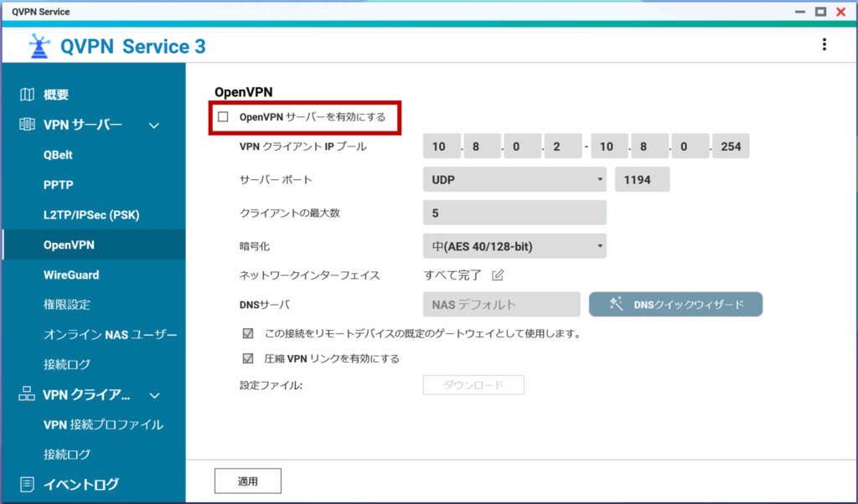Open the 暗号化 encryption level dropdown

(514, 246)
